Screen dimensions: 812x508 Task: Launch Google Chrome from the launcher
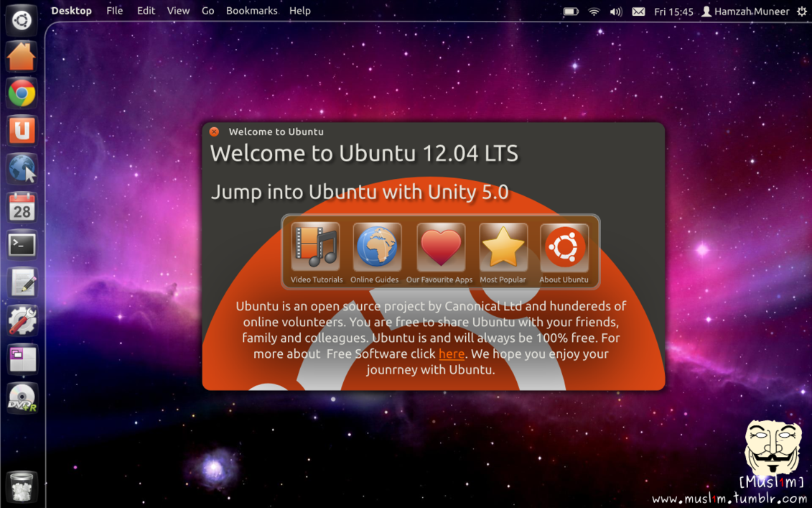click(x=22, y=93)
